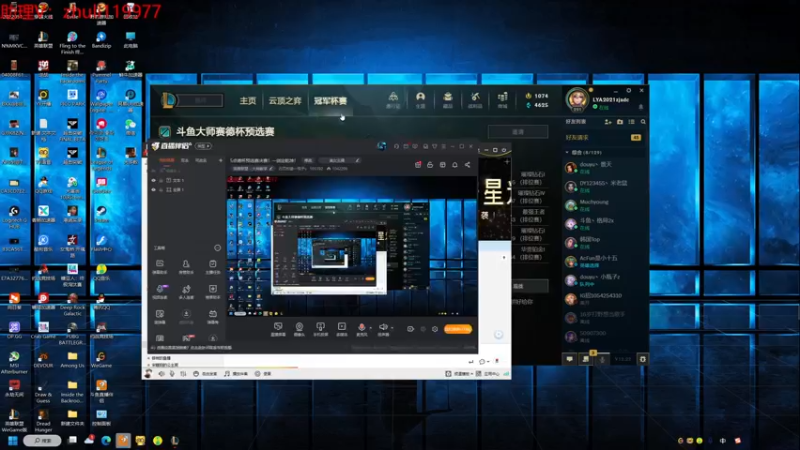Click the taskbar search box
The image size is (800, 450).
[x=42, y=440]
